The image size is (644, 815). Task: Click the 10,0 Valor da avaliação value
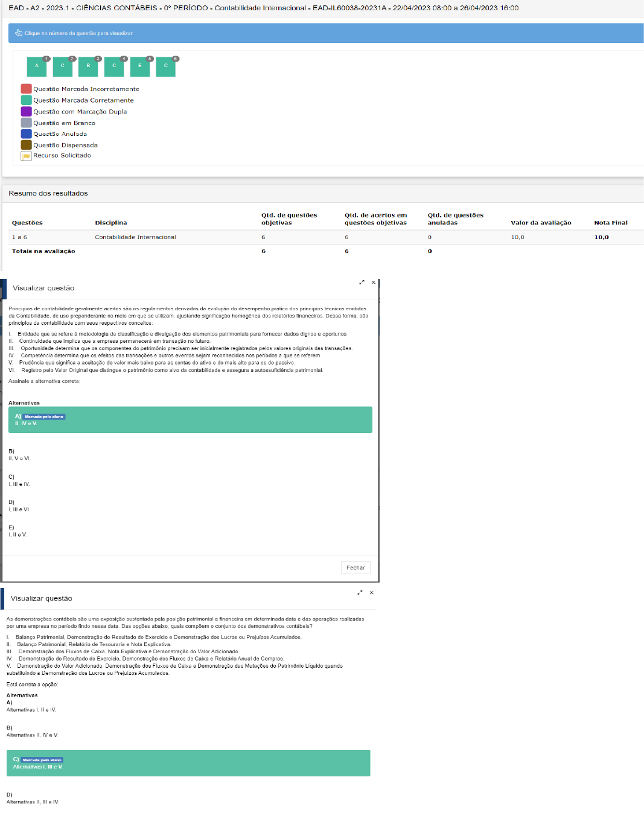point(517,237)
